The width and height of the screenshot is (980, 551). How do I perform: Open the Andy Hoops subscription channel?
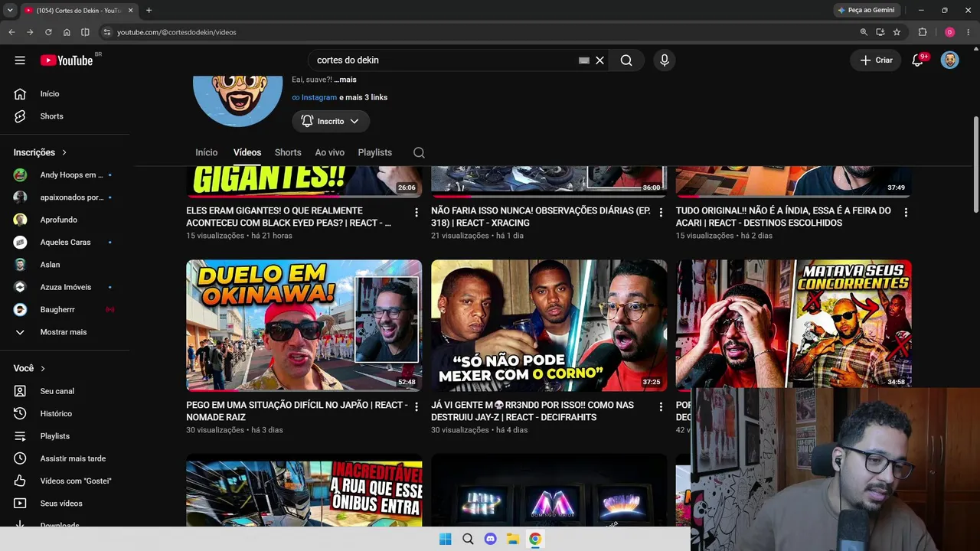(64, 174)
